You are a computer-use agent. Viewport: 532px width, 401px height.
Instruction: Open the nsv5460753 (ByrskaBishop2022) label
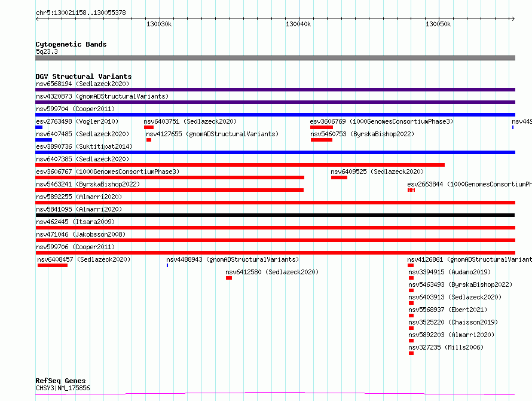362,134
